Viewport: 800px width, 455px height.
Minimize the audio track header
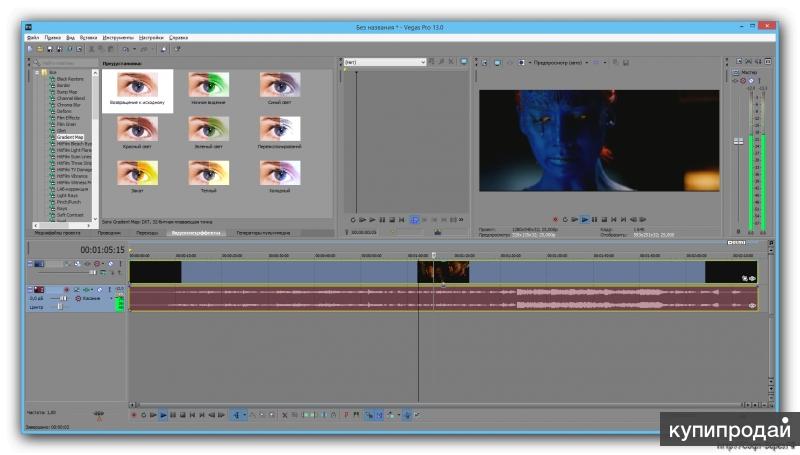[30, 290]
